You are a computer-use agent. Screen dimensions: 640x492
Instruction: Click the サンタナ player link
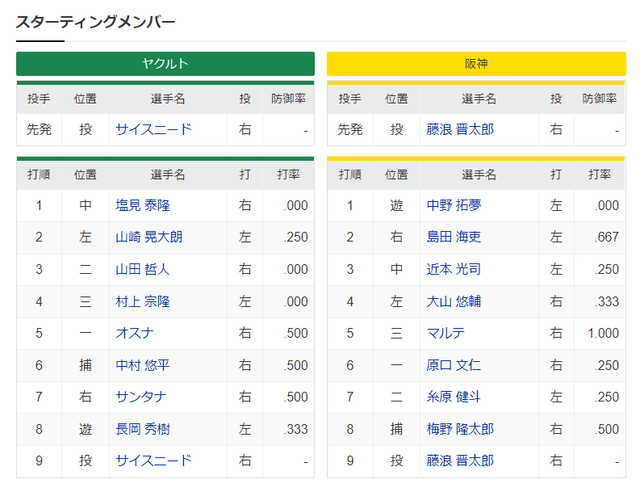[x=141, y=397]
